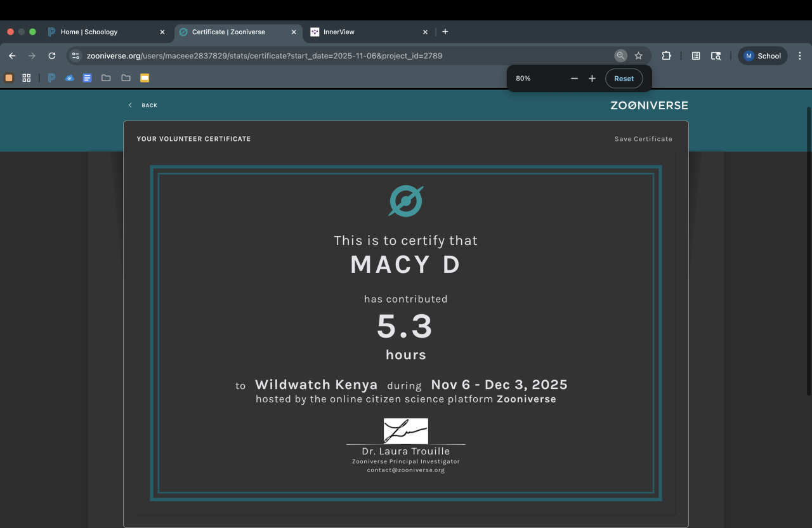The image size is (812, 528).
Task: Close the InnerView tab
Action: [425, 32]
